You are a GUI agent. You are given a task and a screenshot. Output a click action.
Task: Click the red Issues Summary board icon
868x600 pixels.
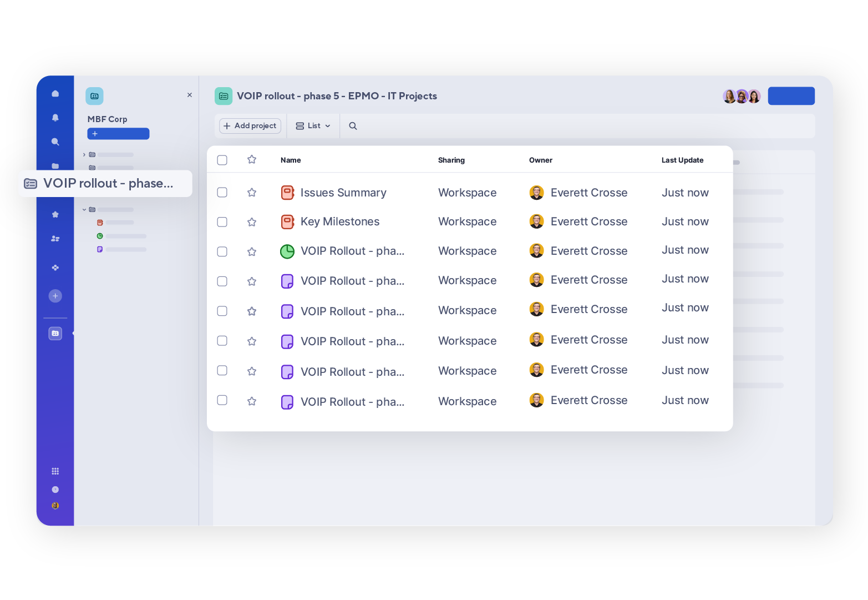pos(287,192)
